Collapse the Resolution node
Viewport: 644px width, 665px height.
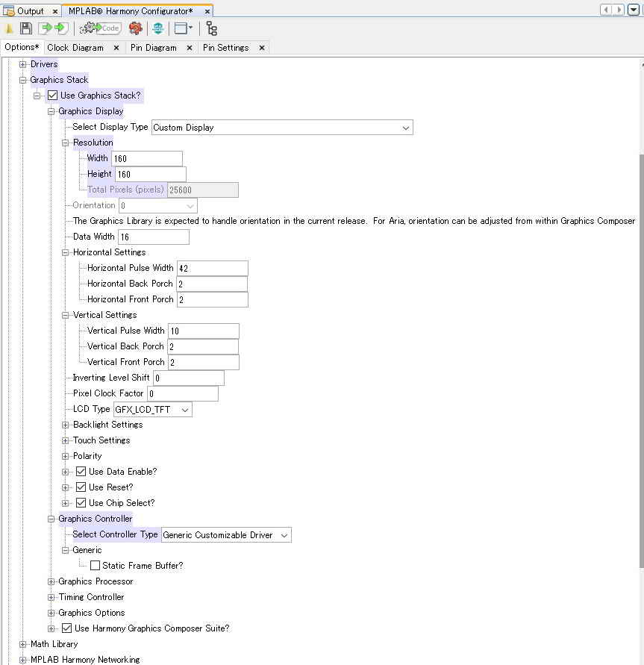pos(65,143)
